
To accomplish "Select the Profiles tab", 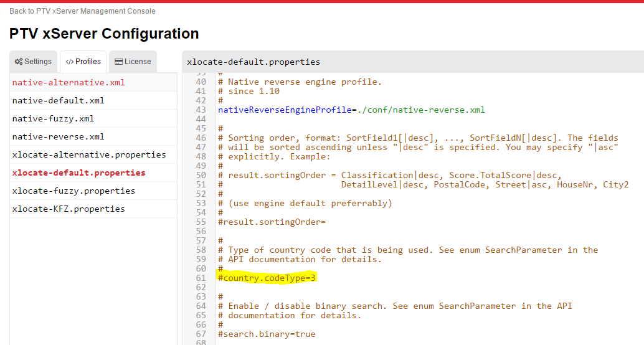I will [x=83, y=62].
